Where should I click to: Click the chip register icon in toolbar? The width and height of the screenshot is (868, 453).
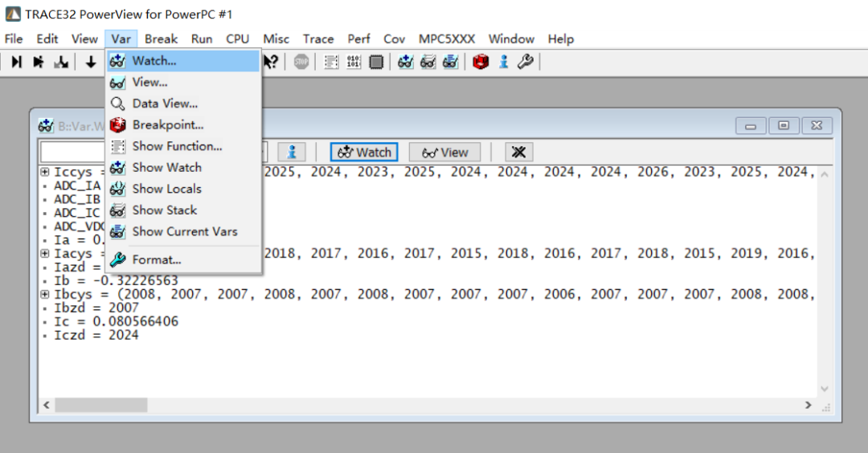376,62
